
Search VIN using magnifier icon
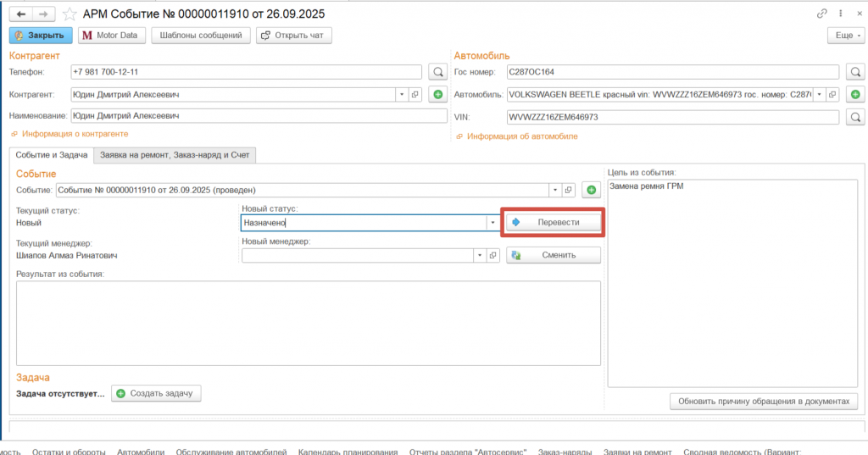pos(855,117)
